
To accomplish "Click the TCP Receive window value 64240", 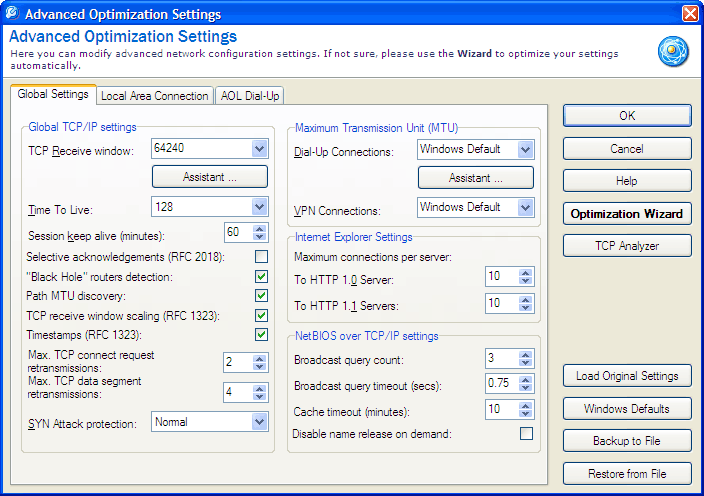I will coord(169,148).
